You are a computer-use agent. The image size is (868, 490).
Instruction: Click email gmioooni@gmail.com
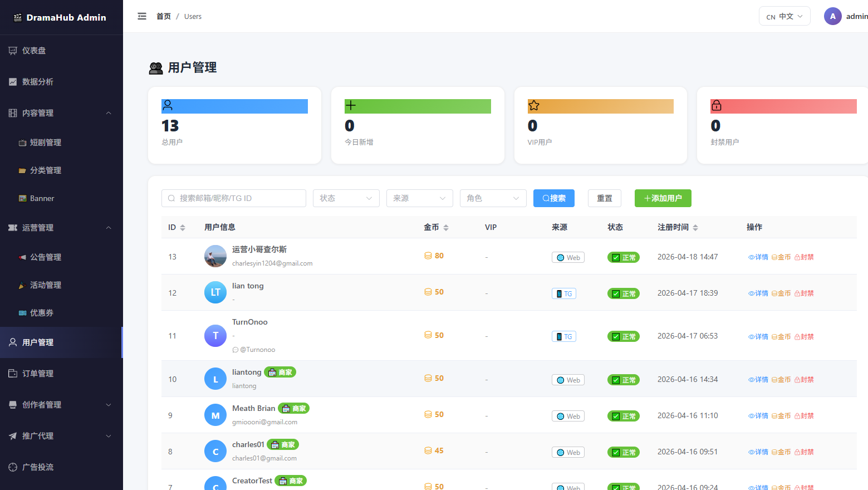pos(264,422)
